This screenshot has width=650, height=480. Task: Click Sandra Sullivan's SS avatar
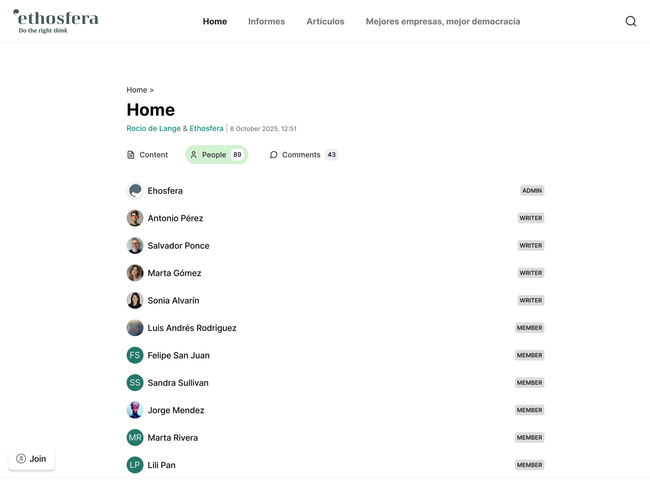click(135, 383)
